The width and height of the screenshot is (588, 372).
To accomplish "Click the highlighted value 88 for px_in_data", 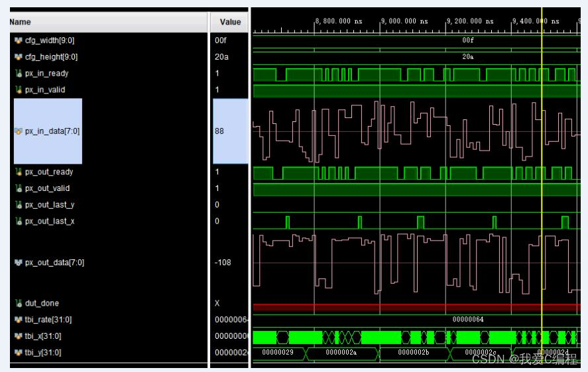I will pyautogui.click(x=219, y=131).
